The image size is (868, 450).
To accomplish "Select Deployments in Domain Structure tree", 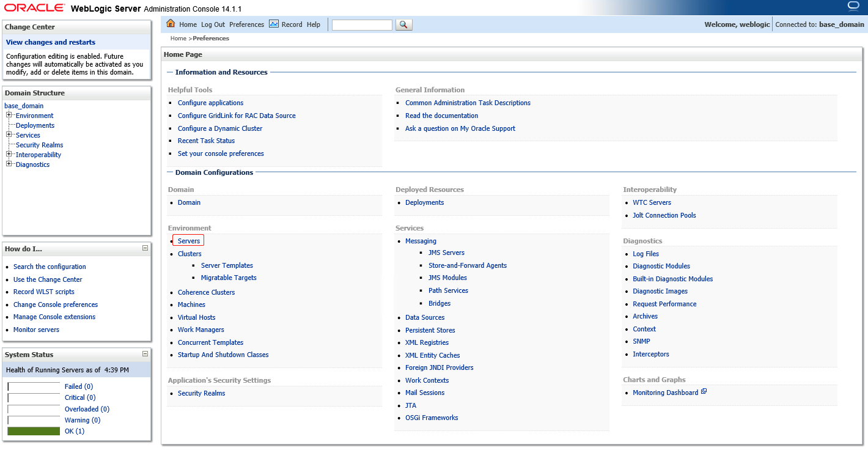I will point(35,125).
